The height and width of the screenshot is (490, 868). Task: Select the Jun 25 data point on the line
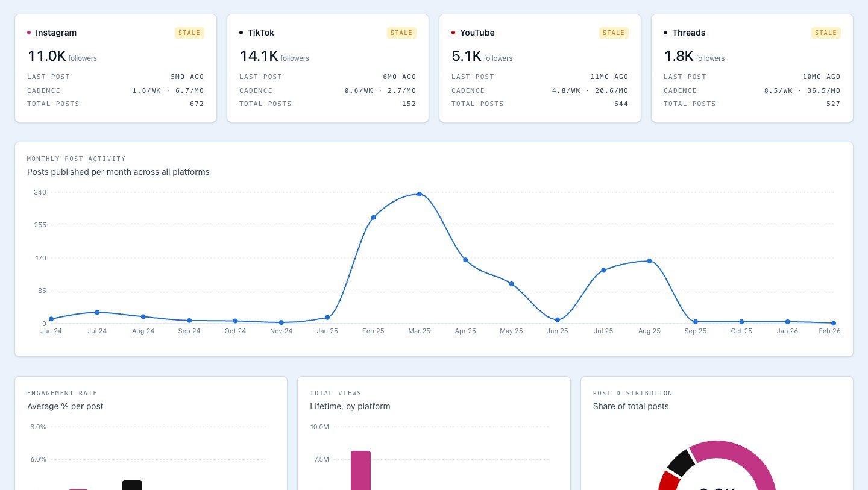(558, 320)
